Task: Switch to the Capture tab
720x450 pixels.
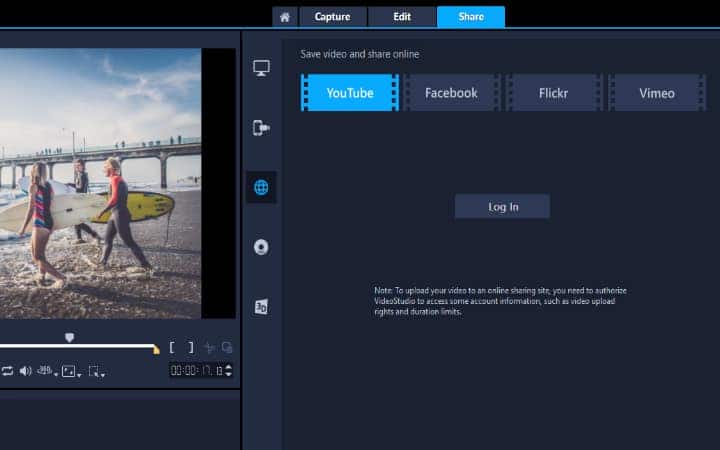Action: coord(332,17)
